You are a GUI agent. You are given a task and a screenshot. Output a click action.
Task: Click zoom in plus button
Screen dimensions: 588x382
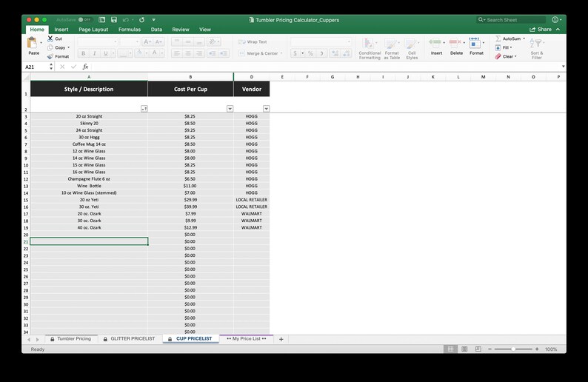point(537,349)
